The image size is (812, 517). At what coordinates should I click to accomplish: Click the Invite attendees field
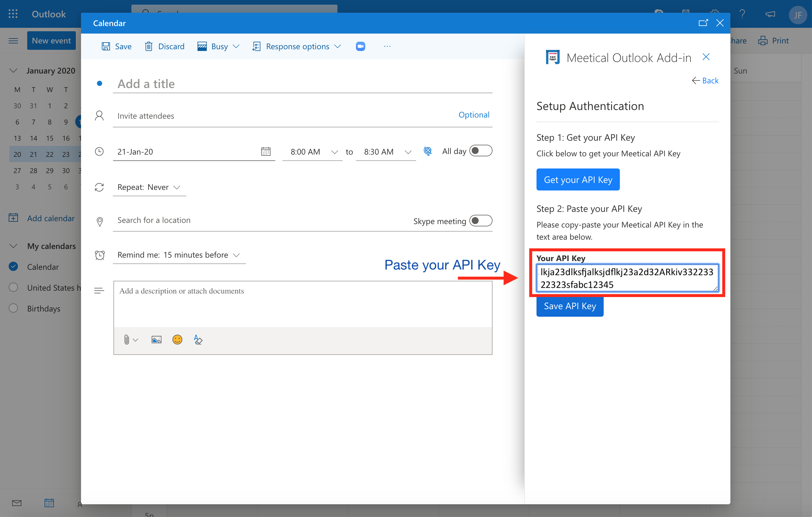coord(283,116)
